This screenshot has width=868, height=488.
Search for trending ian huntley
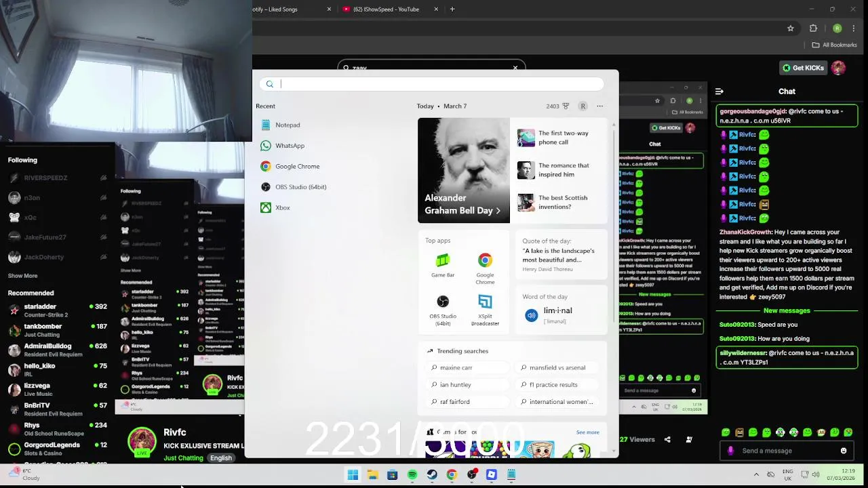coord(469,384)
